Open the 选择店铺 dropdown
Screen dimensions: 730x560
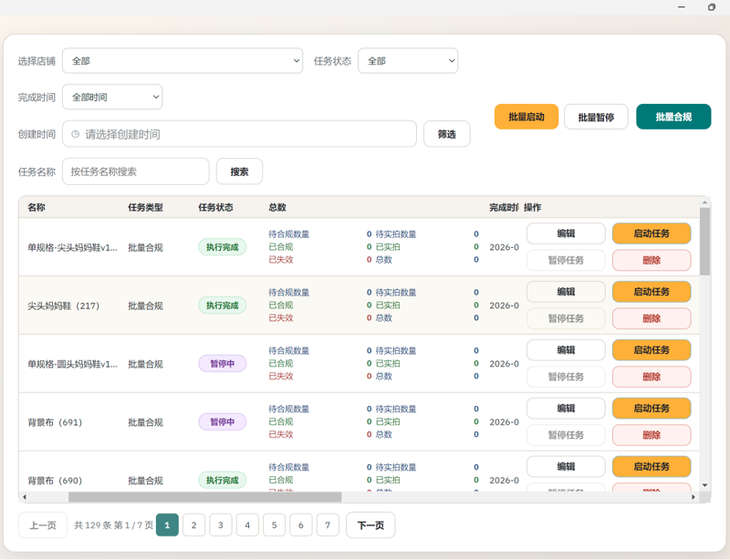tap(182, 60)
